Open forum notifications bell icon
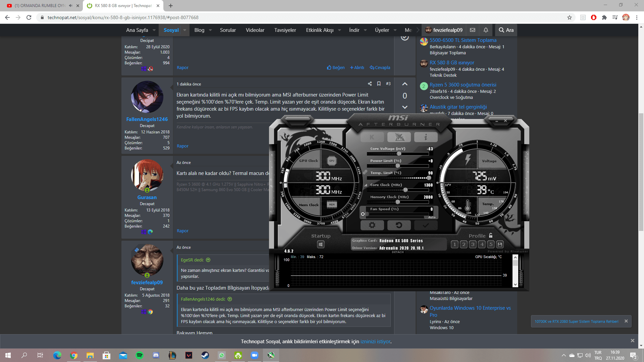 pyautogui.click(x=486, y=30)
